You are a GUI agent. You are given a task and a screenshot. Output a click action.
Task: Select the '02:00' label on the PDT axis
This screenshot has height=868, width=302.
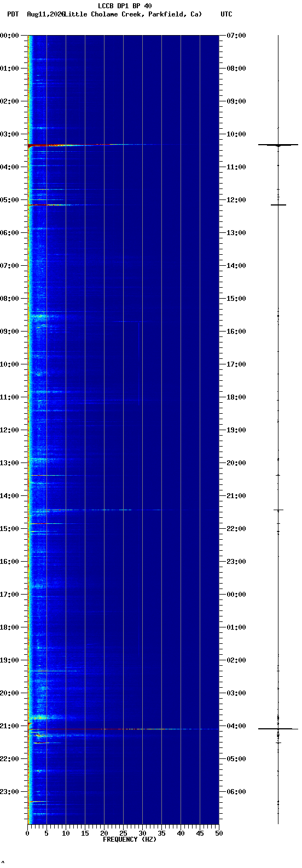point(9,101)
